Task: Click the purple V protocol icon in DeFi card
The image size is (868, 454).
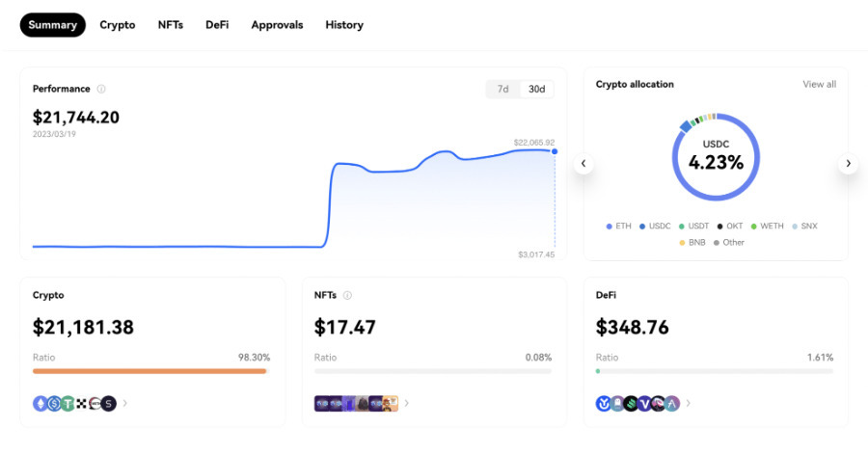Action: tap(644, 404)
